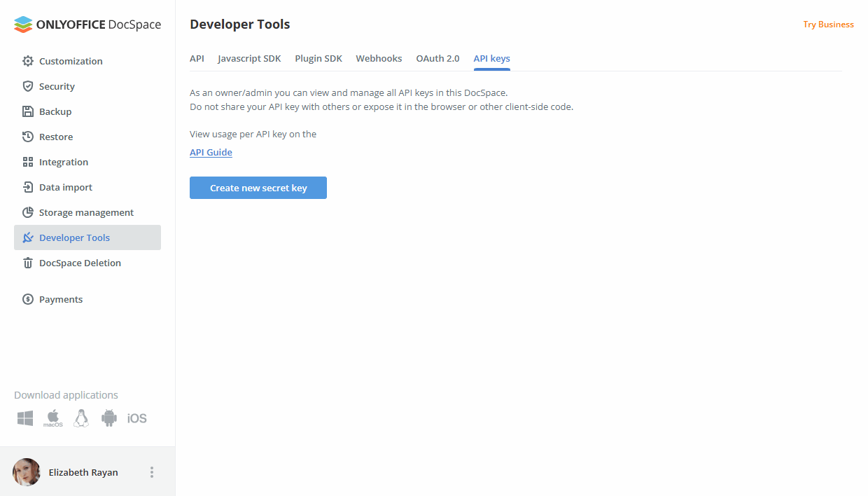
Task: Download the Linux desktop app
Action: point(81,418)
